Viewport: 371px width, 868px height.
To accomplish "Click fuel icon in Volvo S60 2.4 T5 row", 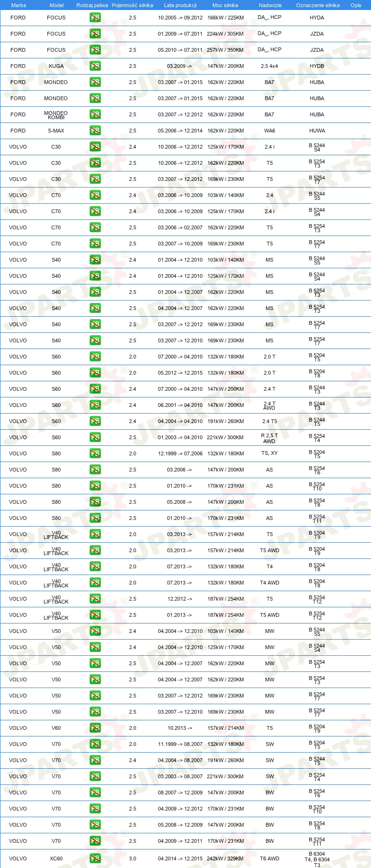I will pyautogui.click(x=95, y=421).
